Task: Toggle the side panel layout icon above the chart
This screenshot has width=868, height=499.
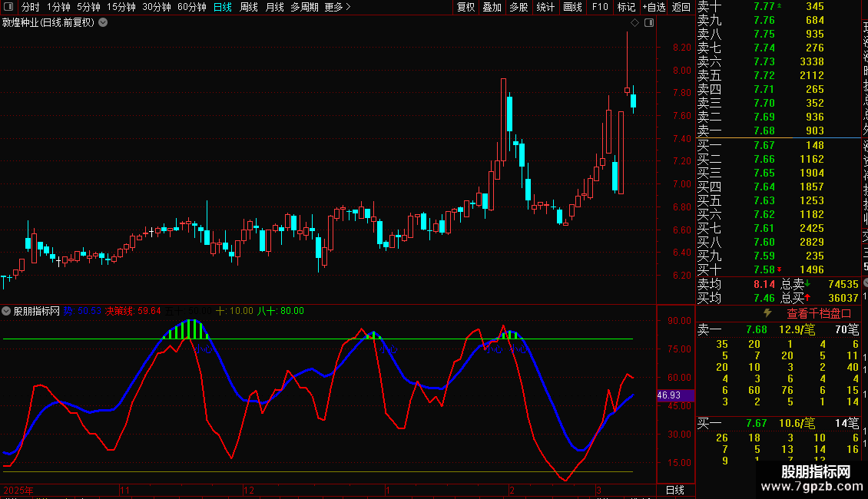Action: coord(649,23)
